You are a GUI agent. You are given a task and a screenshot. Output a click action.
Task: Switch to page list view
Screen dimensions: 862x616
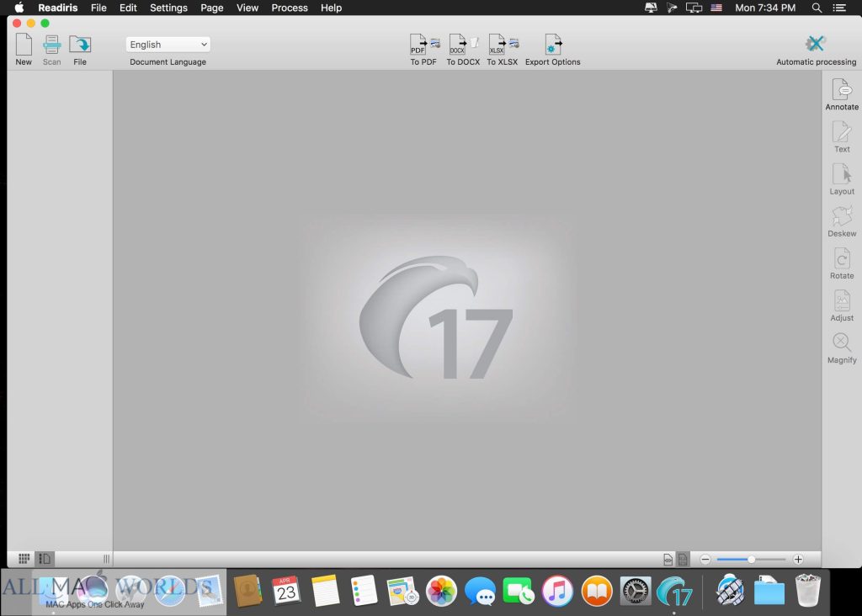[x=45, y=559]
